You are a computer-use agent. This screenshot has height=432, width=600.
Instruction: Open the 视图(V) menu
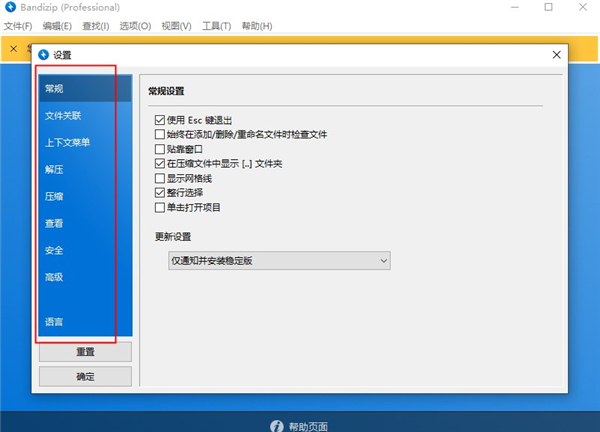(x=176, y=26)
